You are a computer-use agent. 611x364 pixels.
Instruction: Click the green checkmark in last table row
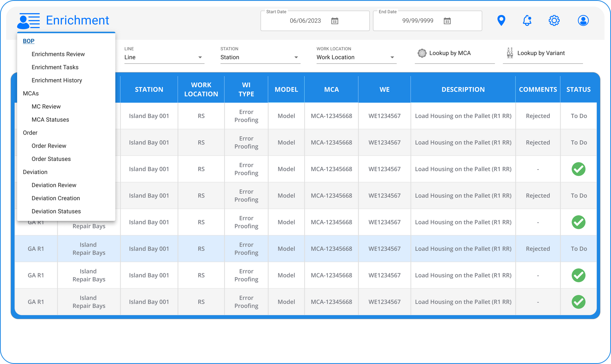tap(579, 302)
